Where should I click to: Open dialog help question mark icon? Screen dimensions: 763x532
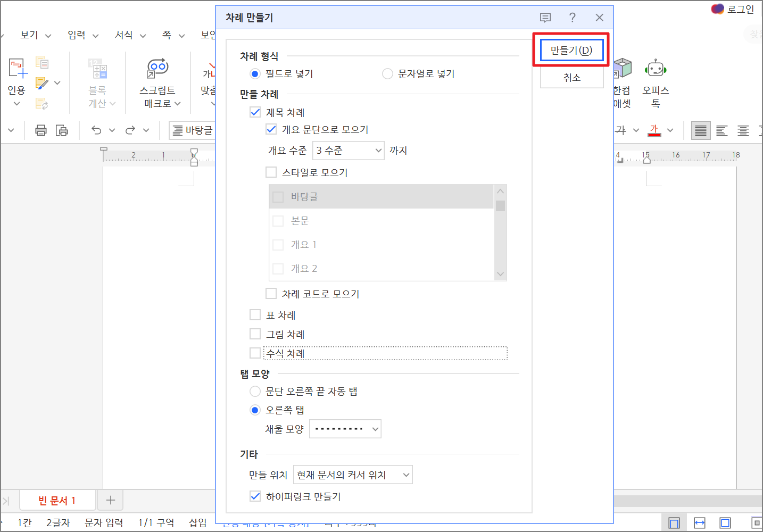pos(573,18)
